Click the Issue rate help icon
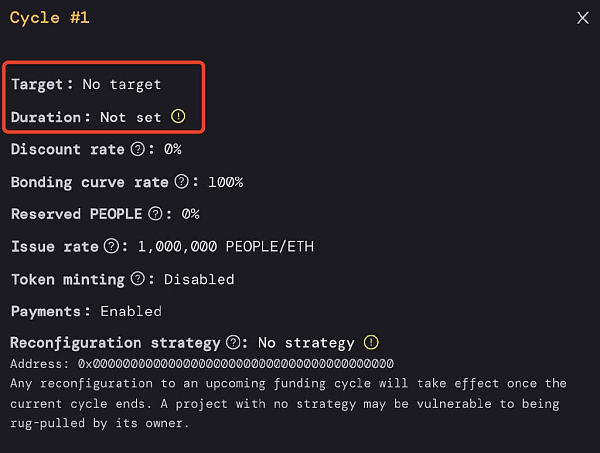Viewport: 600px width, 453px height. click(x=111, y=246)
